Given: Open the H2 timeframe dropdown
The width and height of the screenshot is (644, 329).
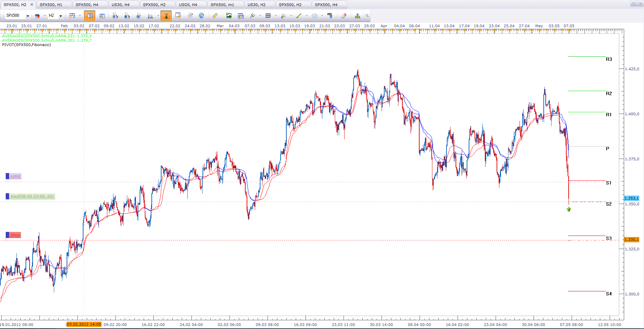Looking at the screenshot, I should click(x=61, y=16).
